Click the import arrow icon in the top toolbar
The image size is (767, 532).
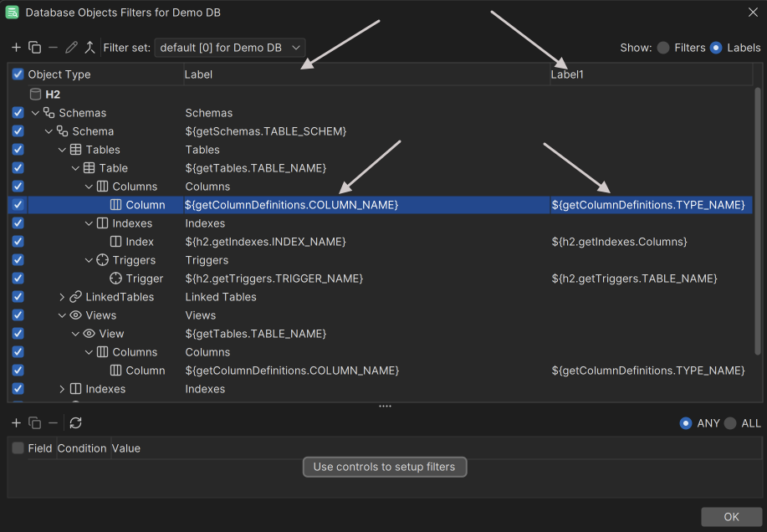point(89,48)
